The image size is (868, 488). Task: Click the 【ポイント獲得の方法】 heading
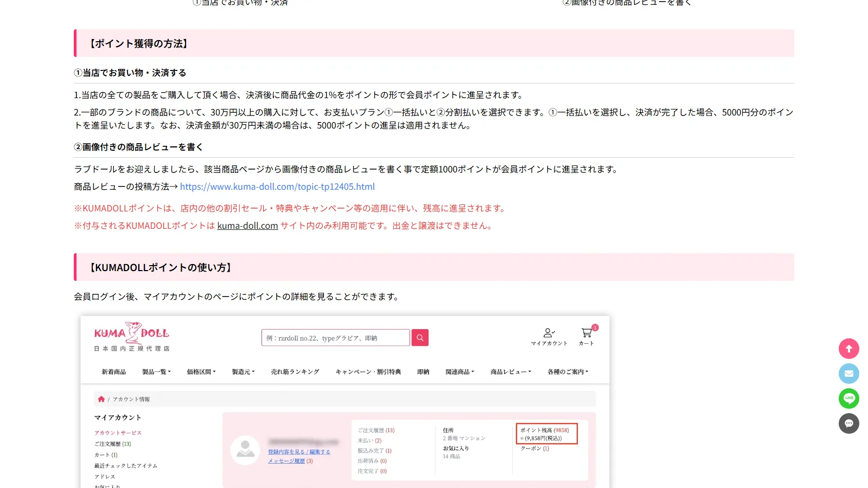click(138, 43)
